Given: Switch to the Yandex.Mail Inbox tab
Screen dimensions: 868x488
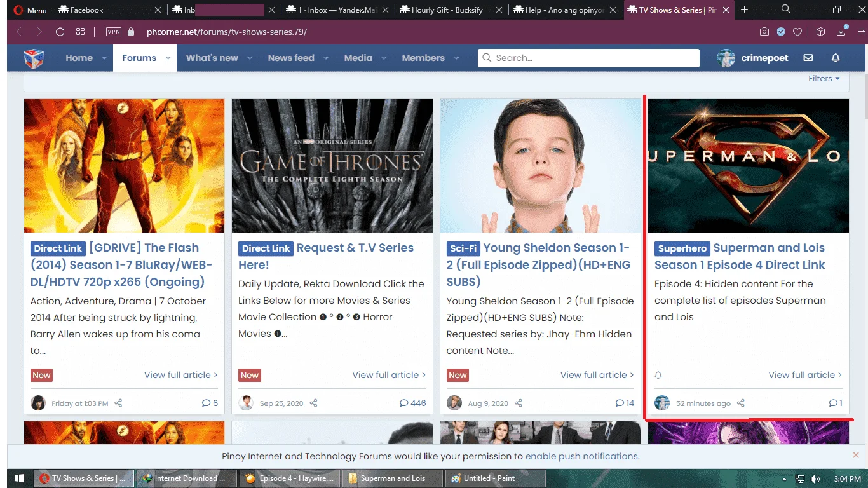Looking at the screenshot, I should pyautogui.click(x=336, y=10).
